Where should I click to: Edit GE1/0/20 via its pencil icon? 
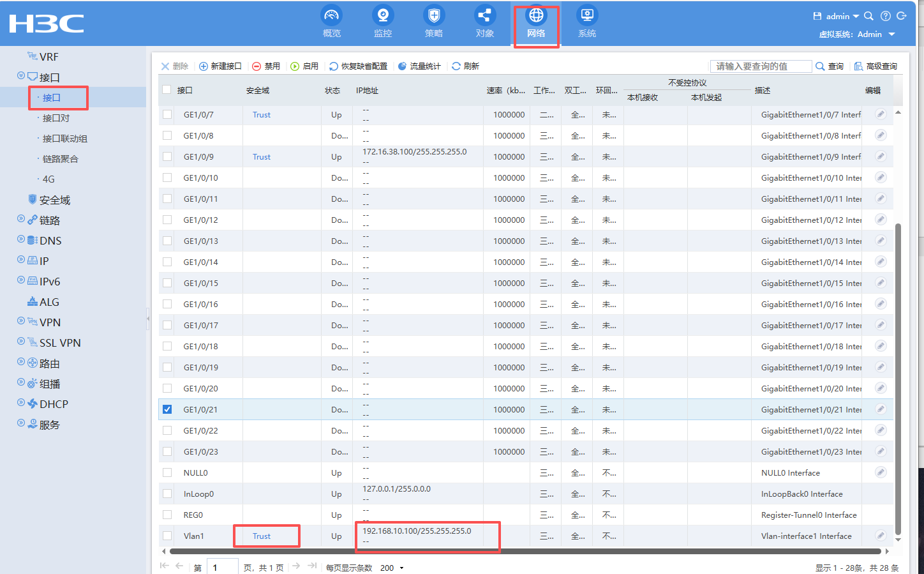coord(881,388)
